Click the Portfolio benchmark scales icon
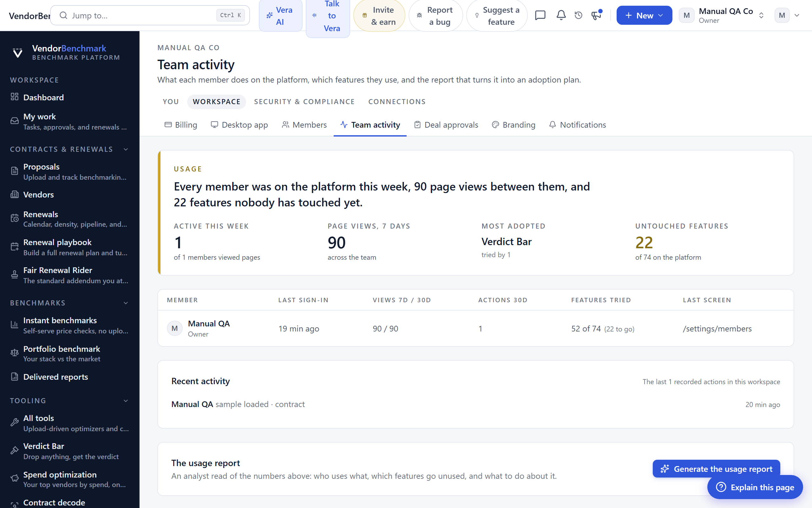 14,353
